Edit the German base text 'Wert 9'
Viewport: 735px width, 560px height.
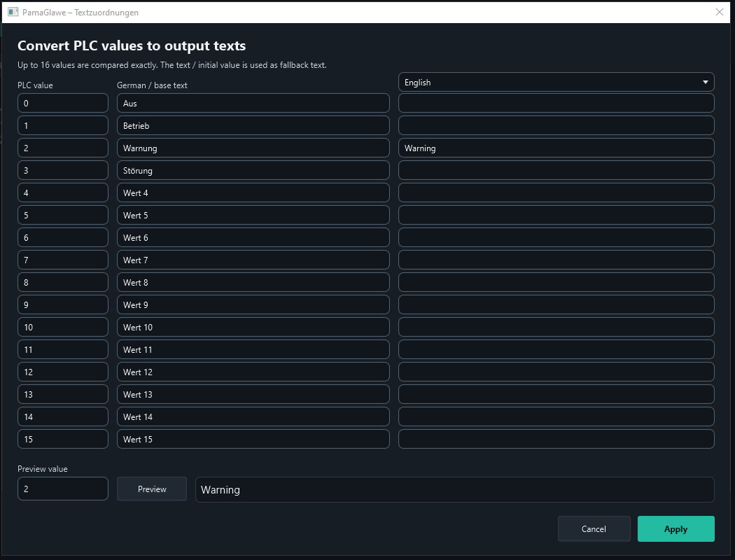pyautogui.click(x=253, y=304)
